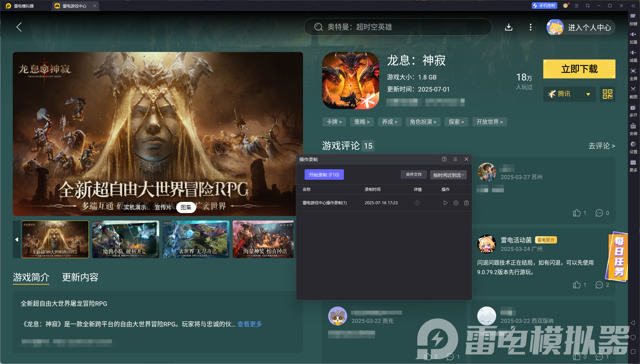The image size is (640, 364).
Task: Play the recorded operation script
Action: click(445, 203)
